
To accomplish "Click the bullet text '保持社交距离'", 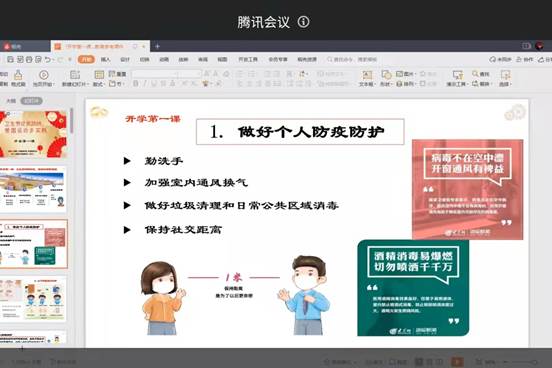I will [x=183, y=230].
